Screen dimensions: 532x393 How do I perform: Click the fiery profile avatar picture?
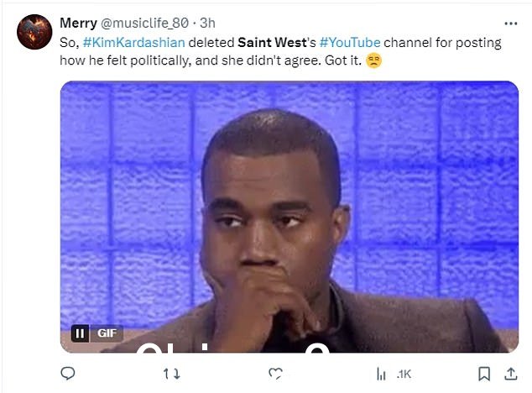tap(34, 32)
